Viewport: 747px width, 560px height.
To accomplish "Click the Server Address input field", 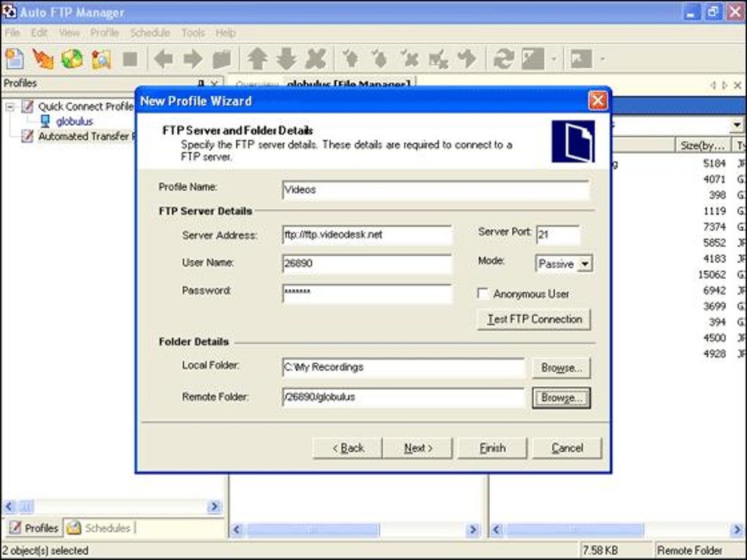I will point(367,235).
